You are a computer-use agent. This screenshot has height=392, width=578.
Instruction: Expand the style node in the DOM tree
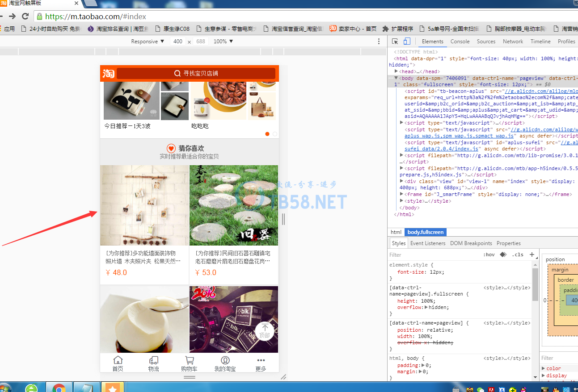[x=401, y=201]
